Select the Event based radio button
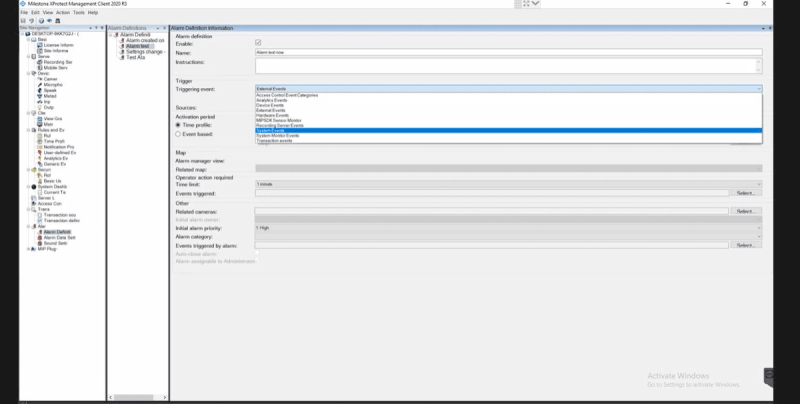Image resolution: width=800 pixels, height=404 pixels. coord(178,134)
